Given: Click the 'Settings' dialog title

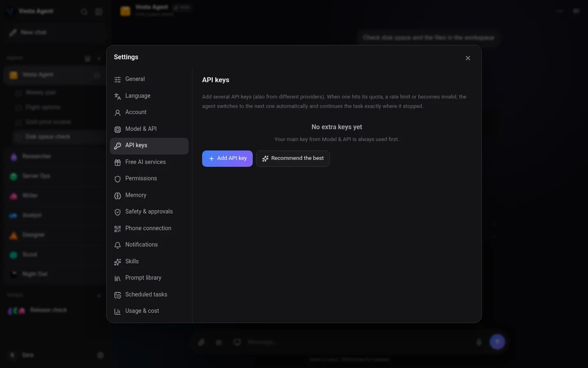Looking at the screenshot, I should point(126,57).
